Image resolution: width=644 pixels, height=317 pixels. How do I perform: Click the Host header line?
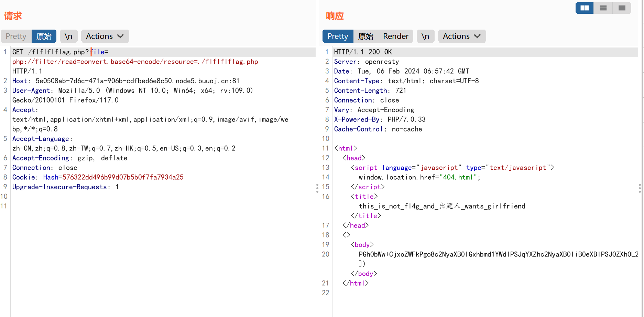(x=126, y=81)
